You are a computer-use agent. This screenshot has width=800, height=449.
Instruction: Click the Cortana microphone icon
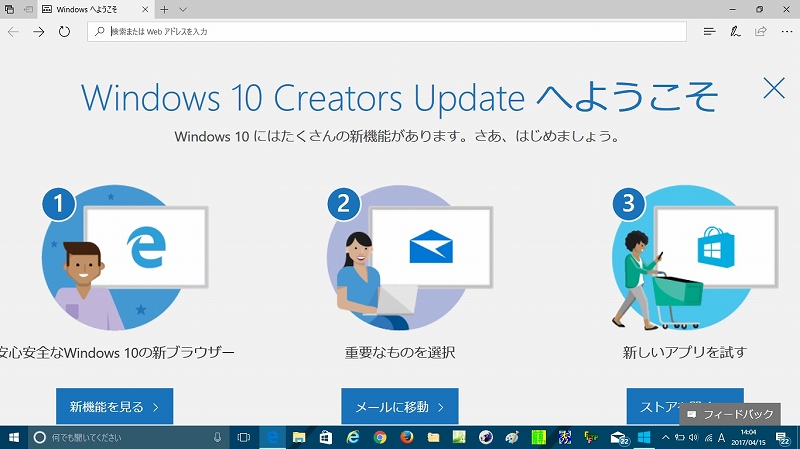[217, 437]
